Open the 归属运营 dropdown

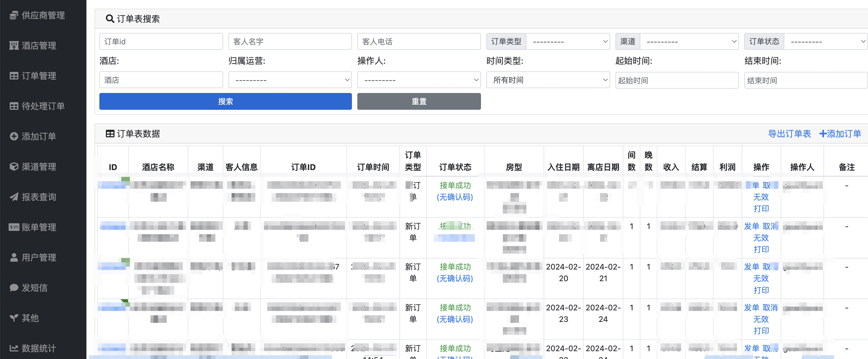pos(290,80)
